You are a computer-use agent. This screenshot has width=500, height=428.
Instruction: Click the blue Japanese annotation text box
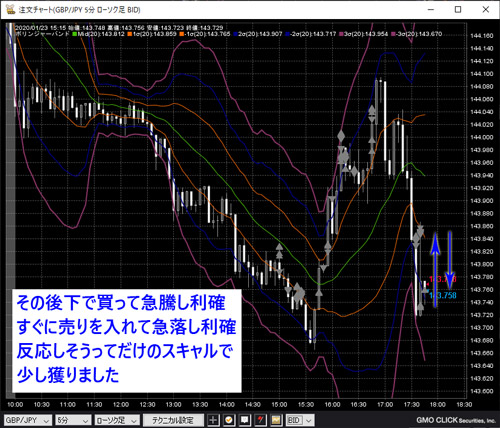[127, 341]
